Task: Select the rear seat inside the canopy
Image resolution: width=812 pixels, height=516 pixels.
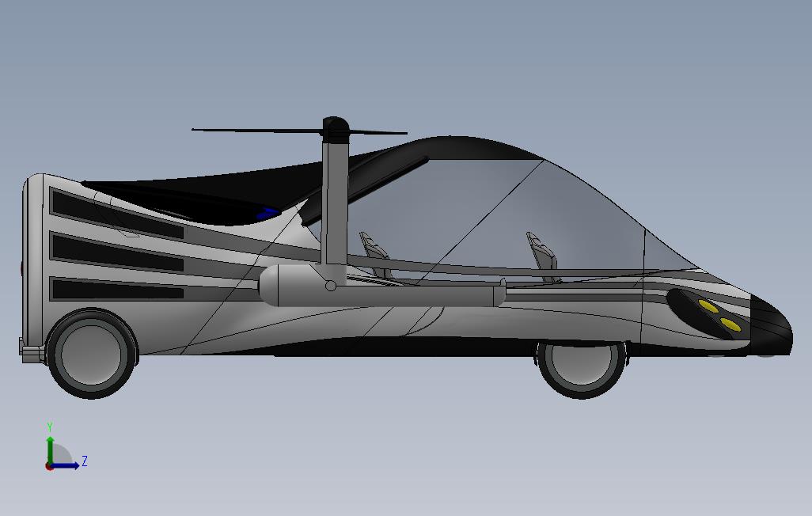Action: 375,255
